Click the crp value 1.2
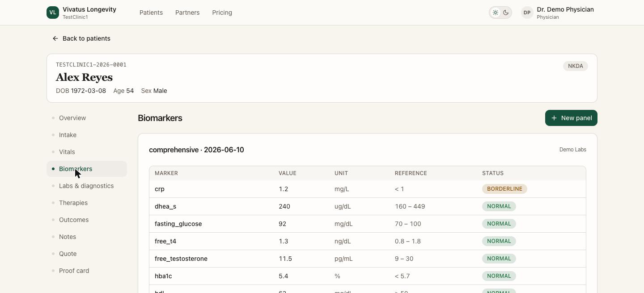The height and width of the screenshot is (293, 644). (283, 189)
